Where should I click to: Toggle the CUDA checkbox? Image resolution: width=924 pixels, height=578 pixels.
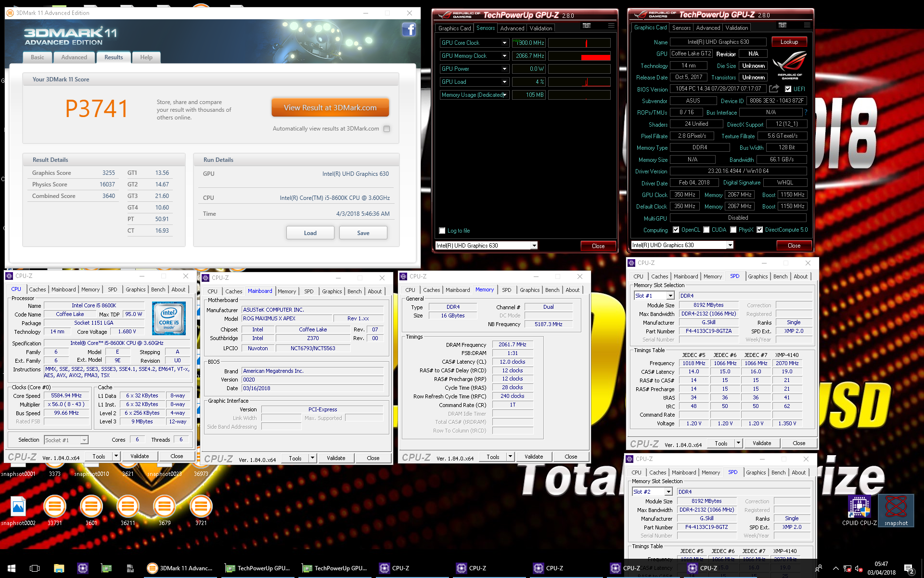tap(706, 230)
